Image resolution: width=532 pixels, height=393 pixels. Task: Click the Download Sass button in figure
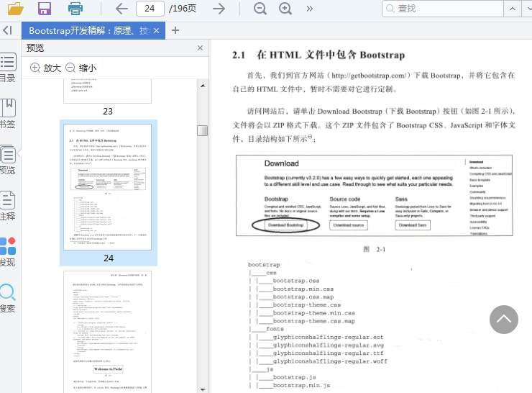[413, 225]
